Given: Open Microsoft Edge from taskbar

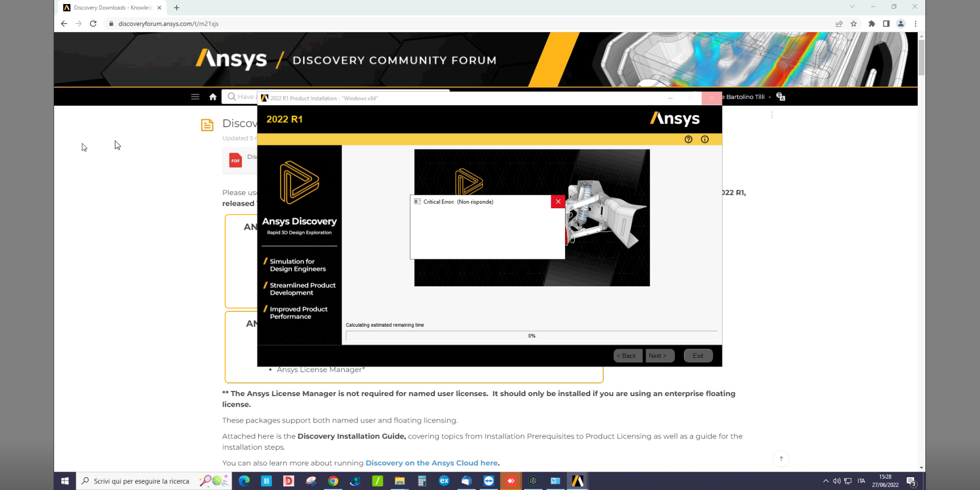Looking at the screenshot, I should (x=244, y=481).
